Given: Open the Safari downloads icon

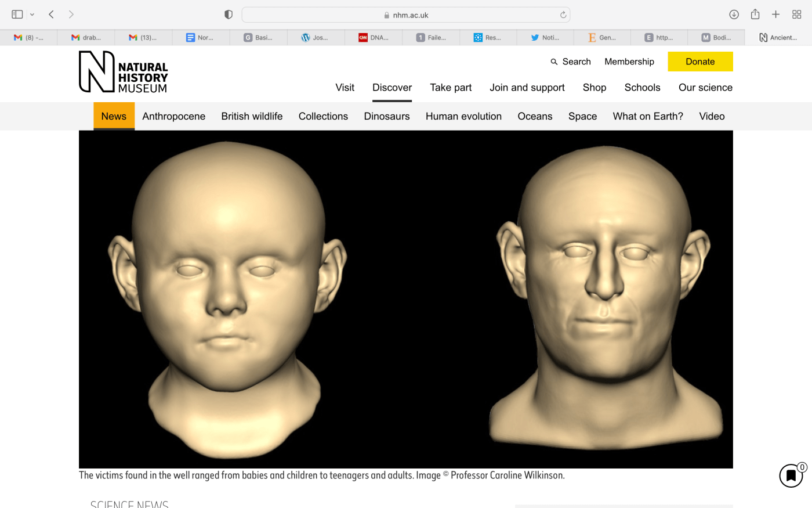Looking at the screenshot, I should coord(734,15).
